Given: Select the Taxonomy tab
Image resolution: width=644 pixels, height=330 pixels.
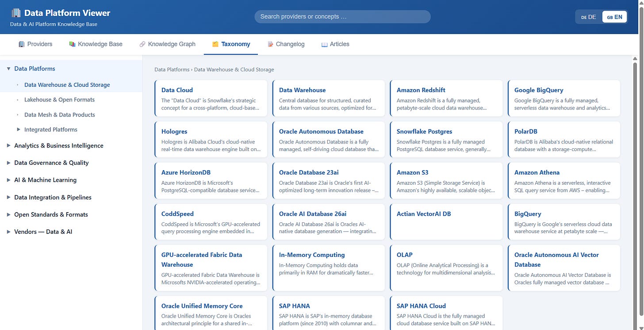Looking at the screenshot, I should point(231,44).
